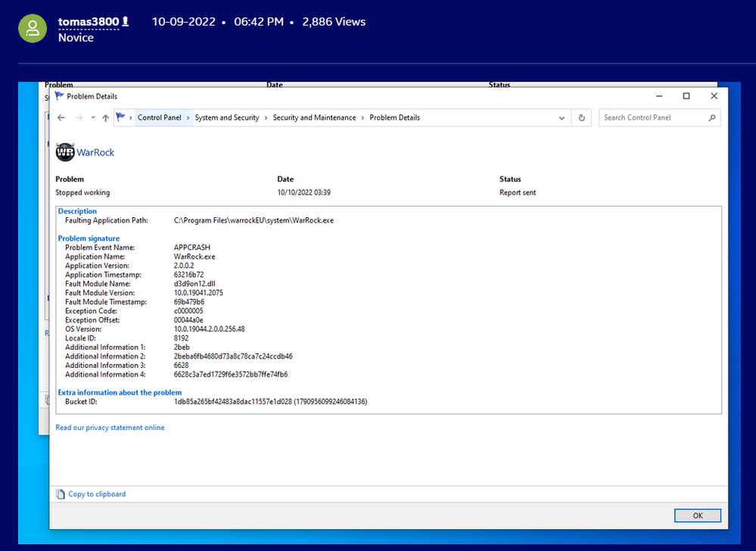756x551 pixels.
Task: Click the Copy to clipboard link
Action: 97,494
